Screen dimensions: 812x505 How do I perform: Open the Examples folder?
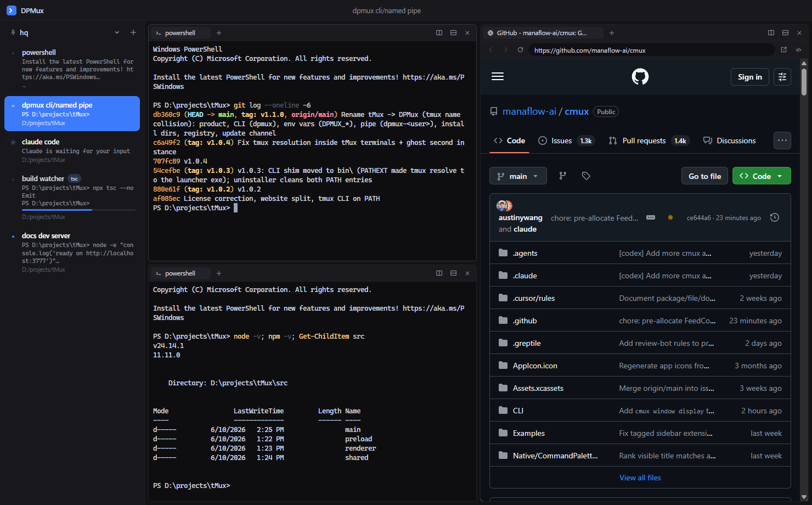(529, 433)
